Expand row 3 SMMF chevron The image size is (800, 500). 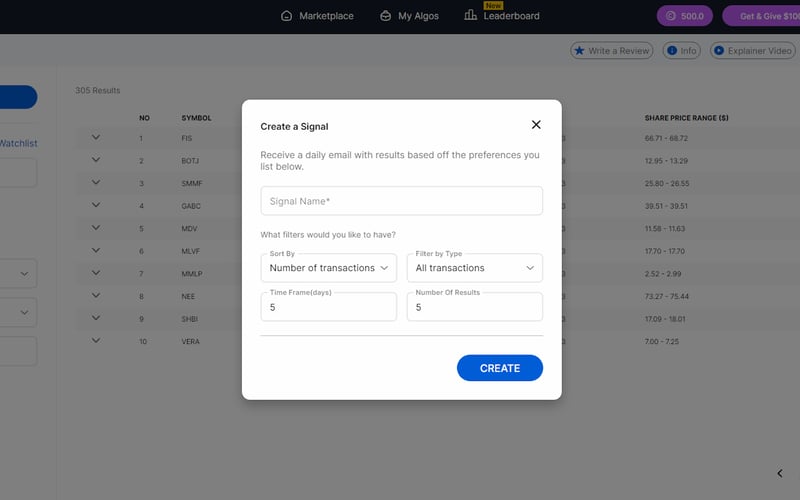click(96, 182)
